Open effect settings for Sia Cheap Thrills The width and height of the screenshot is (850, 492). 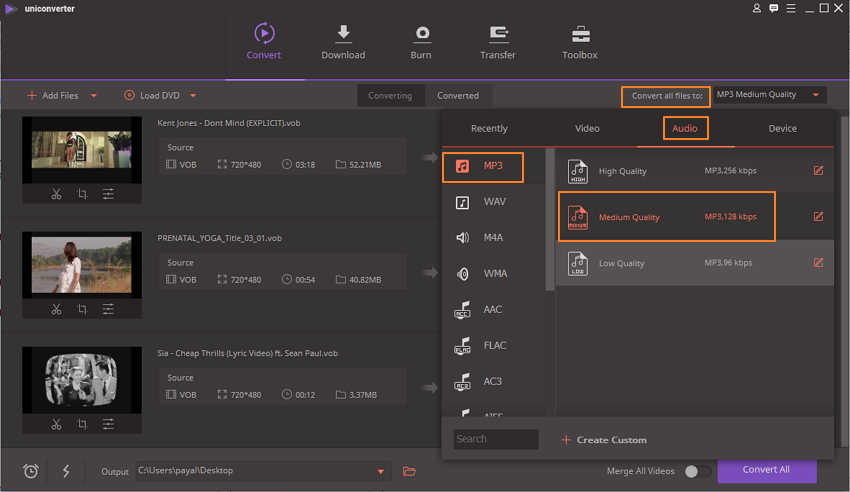108,424
